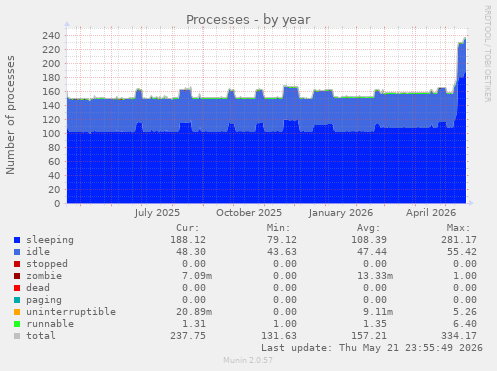Click the 'dead' legend label
The width and height of the screenshot is (497, 371).
tap(38, 288)
